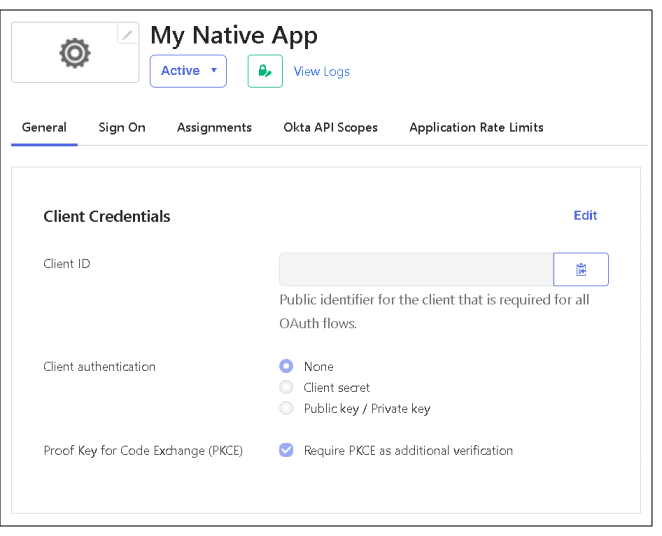Click the pencil icon to edit app logo
Image resolution: width=662 pixels, height=536 pixels.
coord(127,35)
